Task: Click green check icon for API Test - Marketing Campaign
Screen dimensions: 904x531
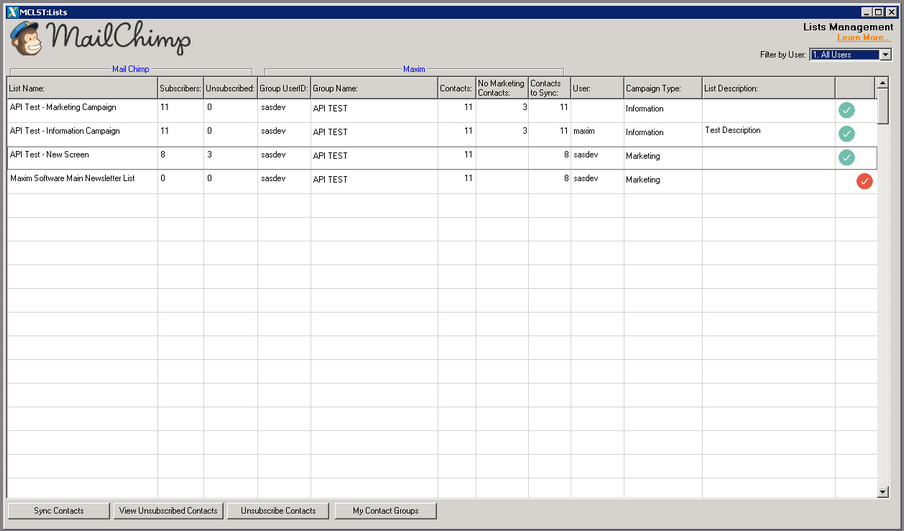Action: point(846,110)
